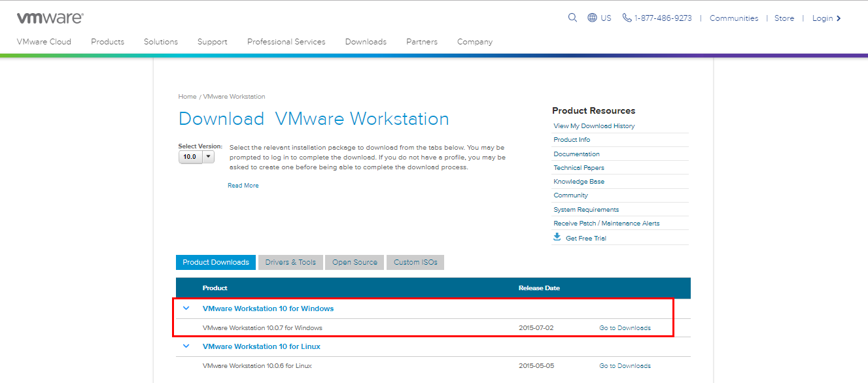Click VMware Workstation 10 for Linux heading

pos(262,346)
